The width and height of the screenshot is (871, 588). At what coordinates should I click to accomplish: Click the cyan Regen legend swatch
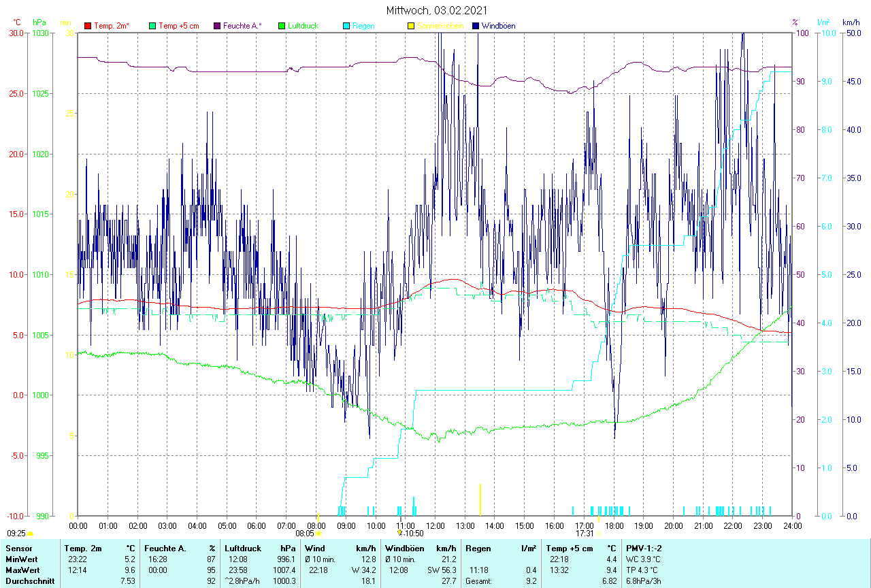pos(346,26)
